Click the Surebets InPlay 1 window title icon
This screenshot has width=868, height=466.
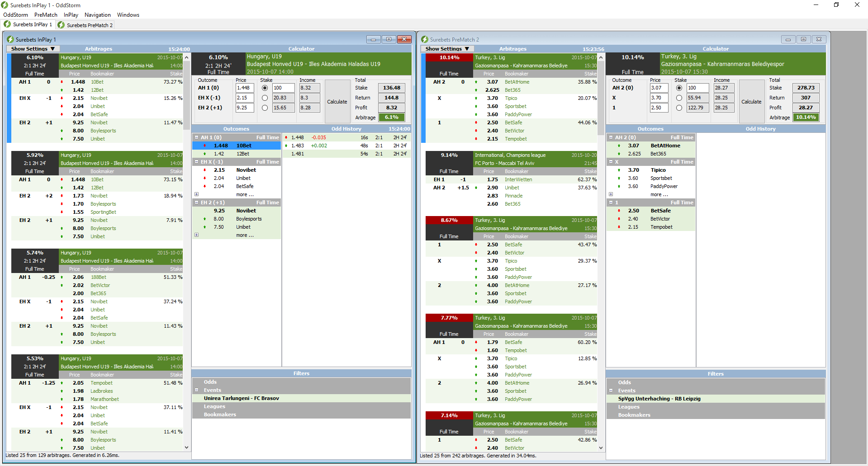(x=10, y=39)
